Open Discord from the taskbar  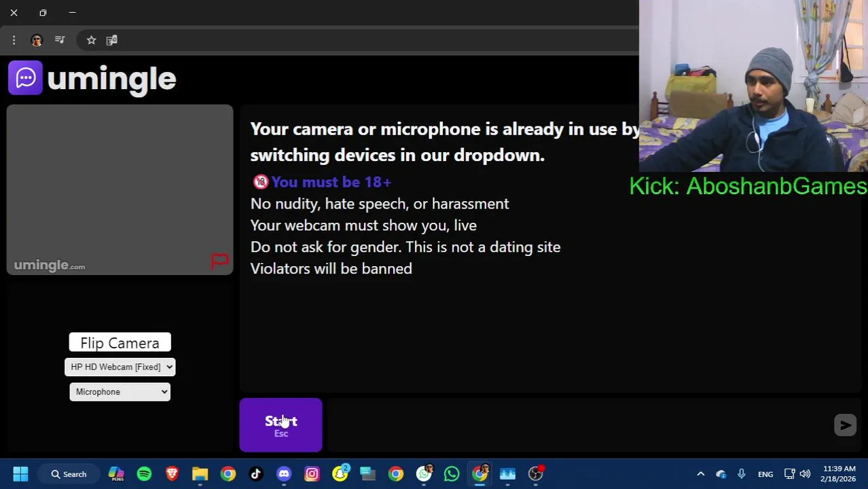pyautogui.click(x=284, y=474)
